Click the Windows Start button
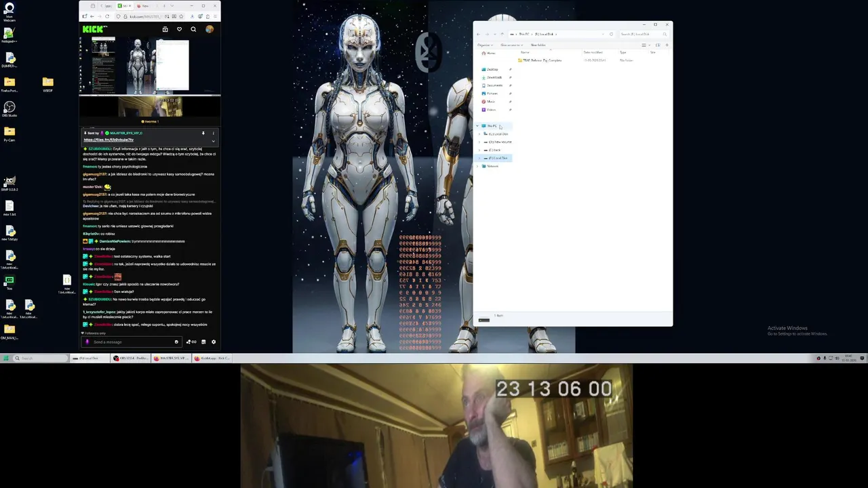Viewport: 868px width, 488px height. 6,358
